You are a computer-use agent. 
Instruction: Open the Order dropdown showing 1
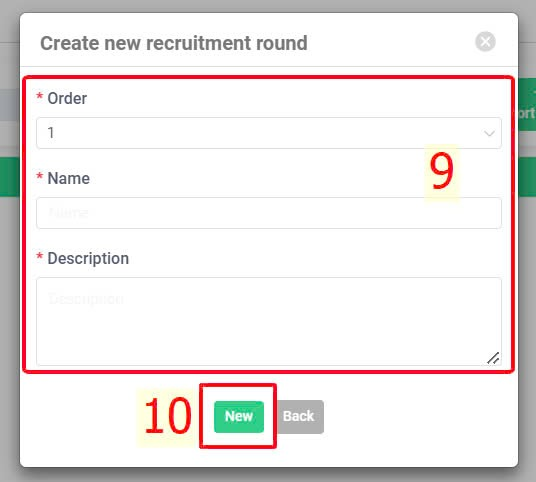click(x=269, y=133)
